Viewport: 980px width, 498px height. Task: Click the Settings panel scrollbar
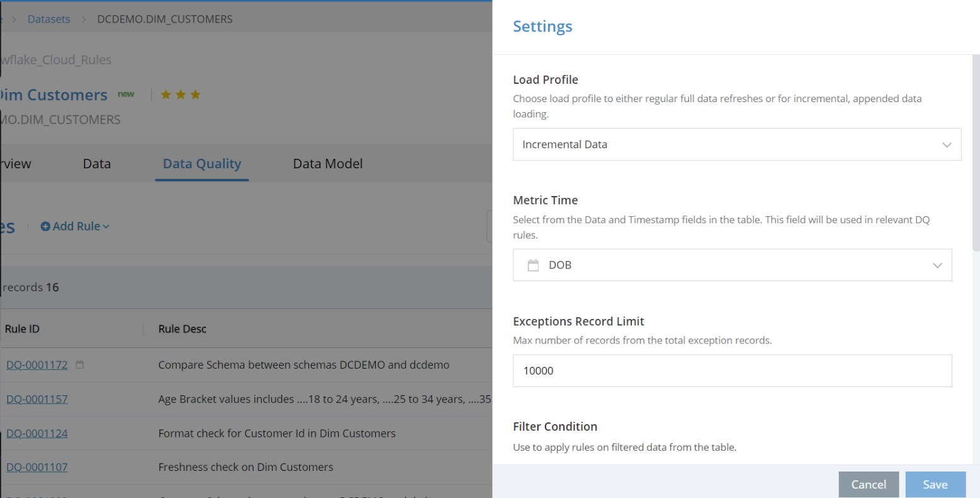(x=976, y=154)
